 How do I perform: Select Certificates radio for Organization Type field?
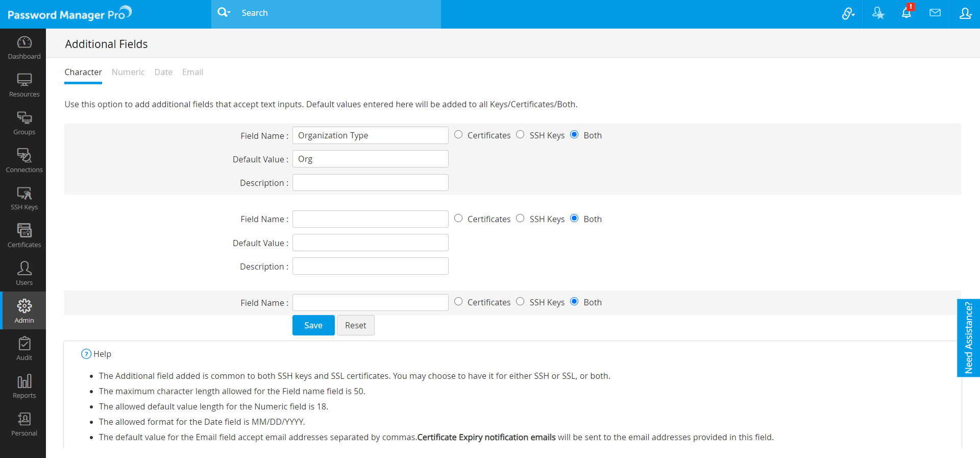458,135
